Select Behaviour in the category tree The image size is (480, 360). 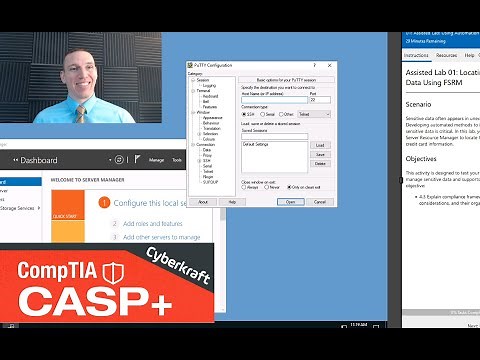[211, 123]
